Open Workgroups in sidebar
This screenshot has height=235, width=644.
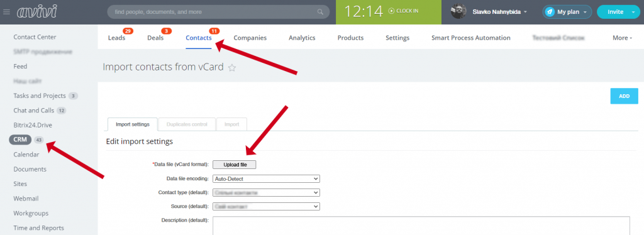(31, 213)
